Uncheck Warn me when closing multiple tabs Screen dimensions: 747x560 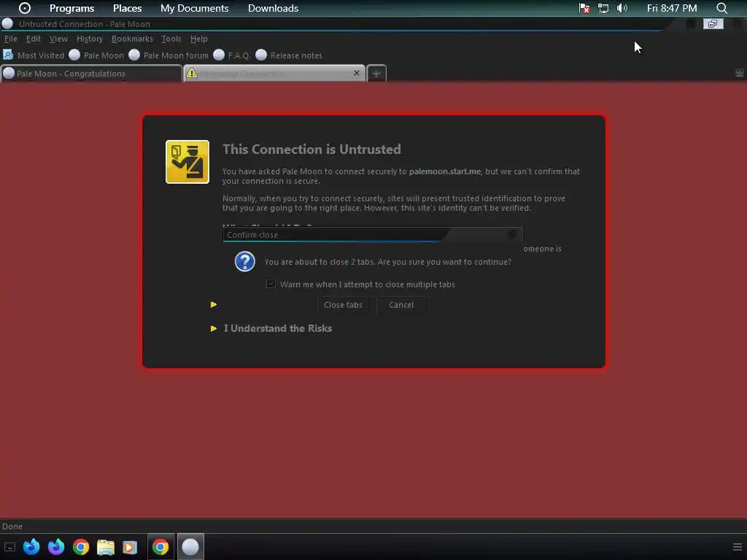(271, 284)
